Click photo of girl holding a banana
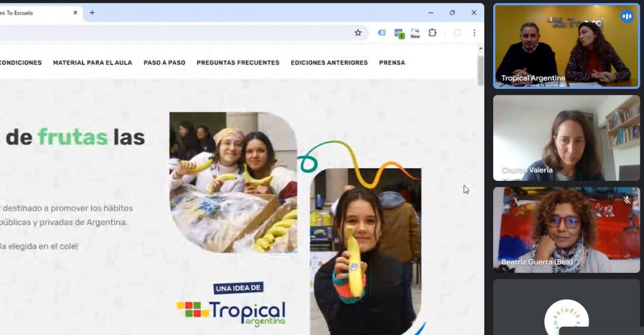The image size is (644, 335). pyautogui.click(x=366, y=251)
